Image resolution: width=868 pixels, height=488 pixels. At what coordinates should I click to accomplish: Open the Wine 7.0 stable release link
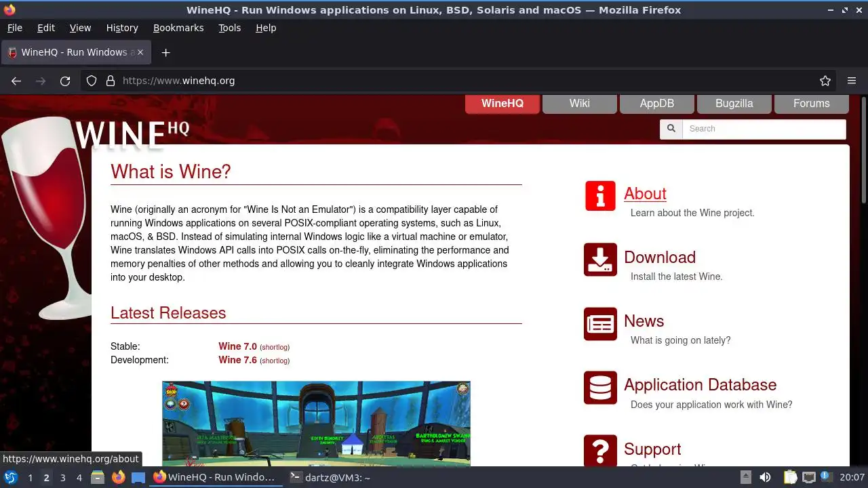[x=237, y=346]
